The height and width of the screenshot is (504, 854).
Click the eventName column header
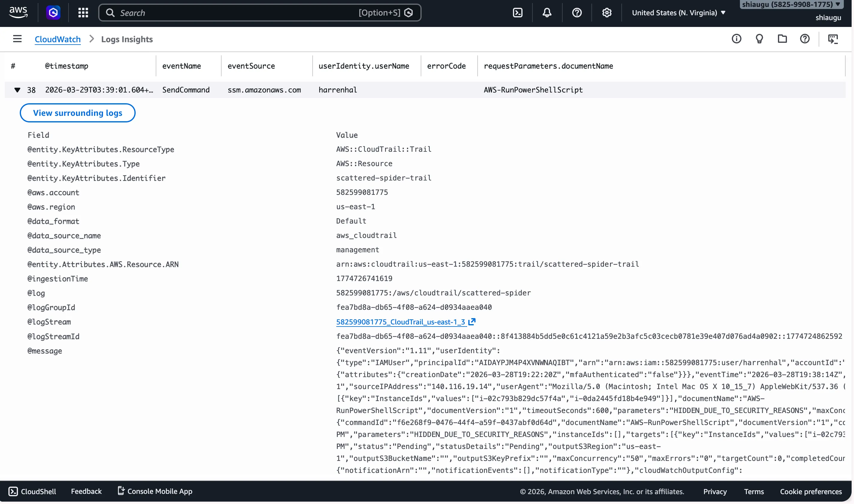point(182,66)
